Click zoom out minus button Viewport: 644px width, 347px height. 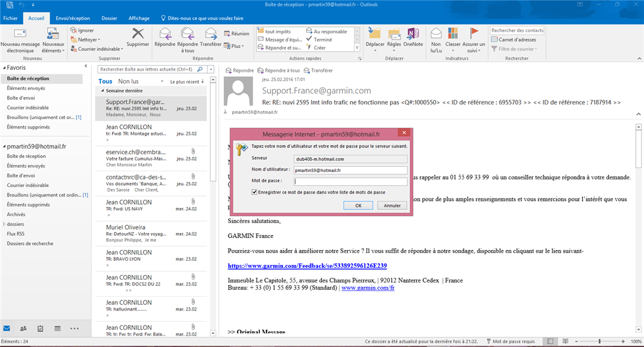coord(576,341)
